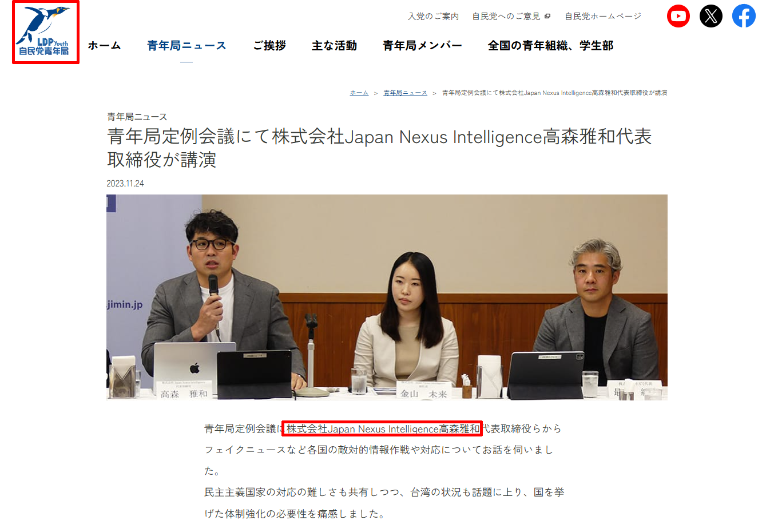Open 全国の青年組織、学生部 menu item
The width and height of the screenshot is (770, 532).
pyautogui.click(x=550, y=45)
